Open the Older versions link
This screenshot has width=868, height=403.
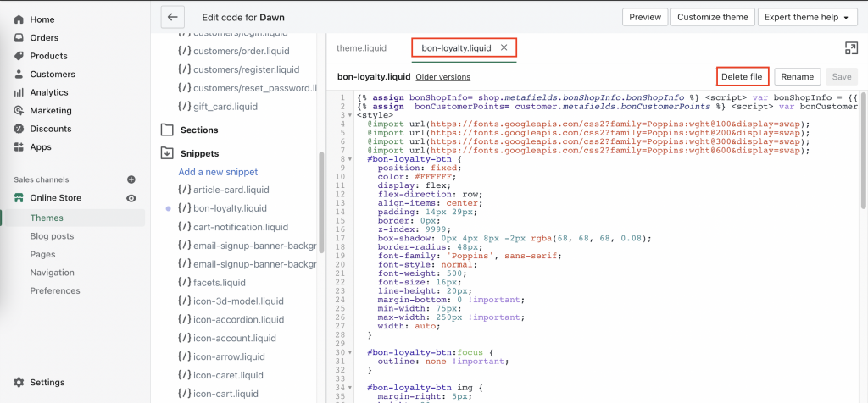coord(442,77)
